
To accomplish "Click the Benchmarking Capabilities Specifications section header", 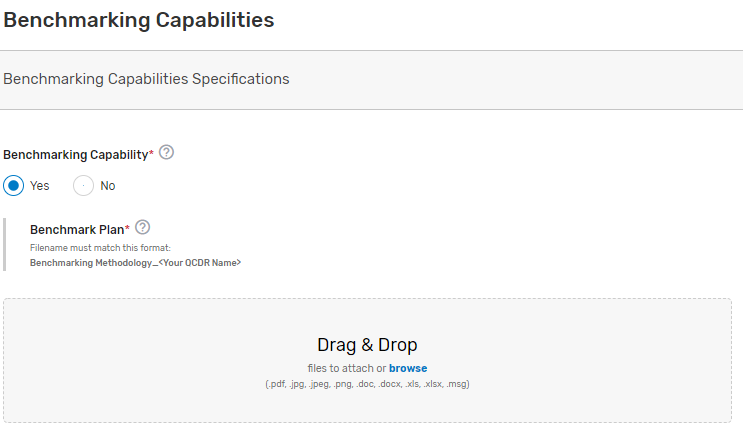I will coord(147,79).
